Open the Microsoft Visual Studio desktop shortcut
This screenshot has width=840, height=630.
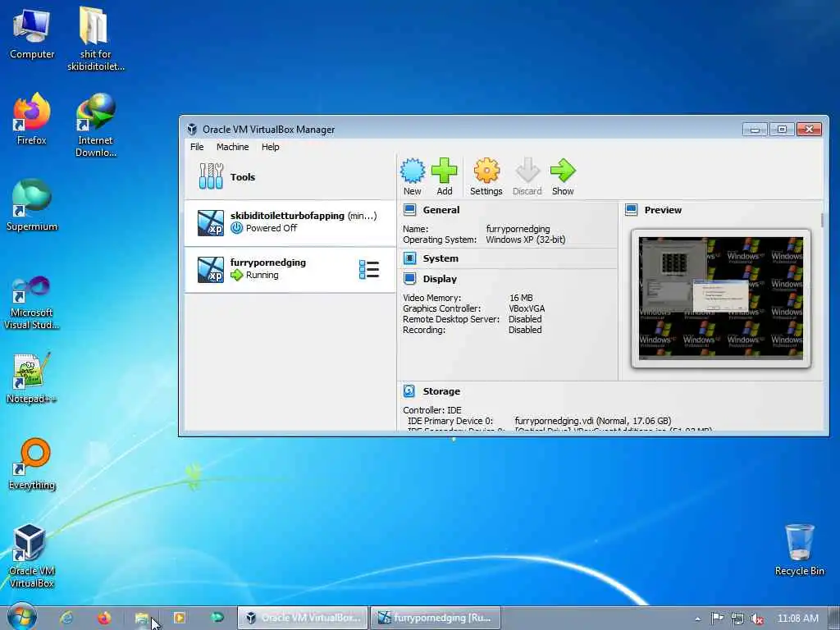click(x=32, y=303)
